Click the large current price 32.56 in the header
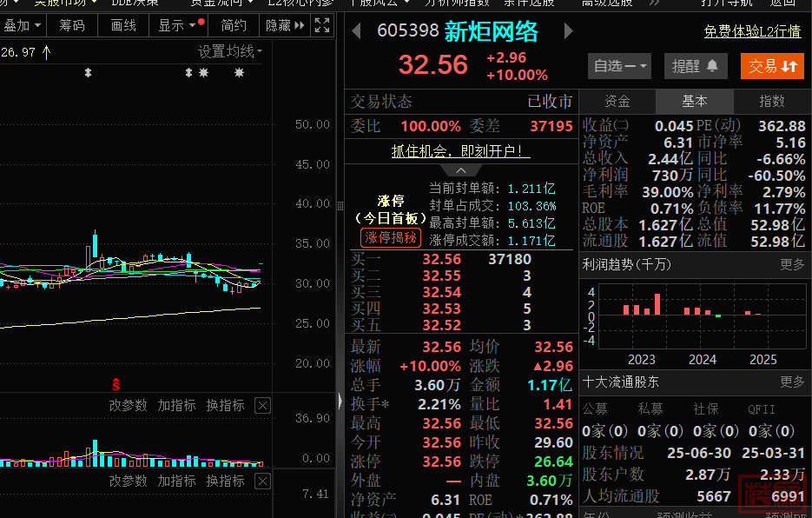The image size is (812, 518). pos(433,65)
